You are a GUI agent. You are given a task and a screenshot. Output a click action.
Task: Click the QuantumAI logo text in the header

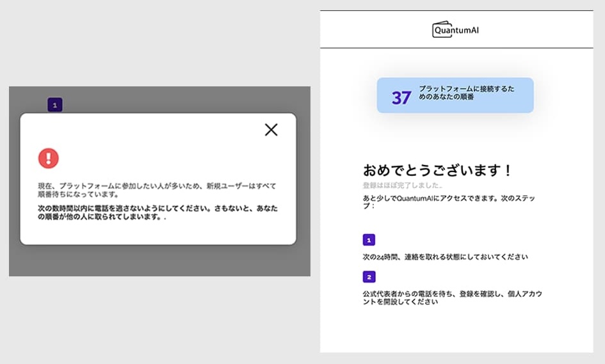pyautogui.click(x=458, y=30)
